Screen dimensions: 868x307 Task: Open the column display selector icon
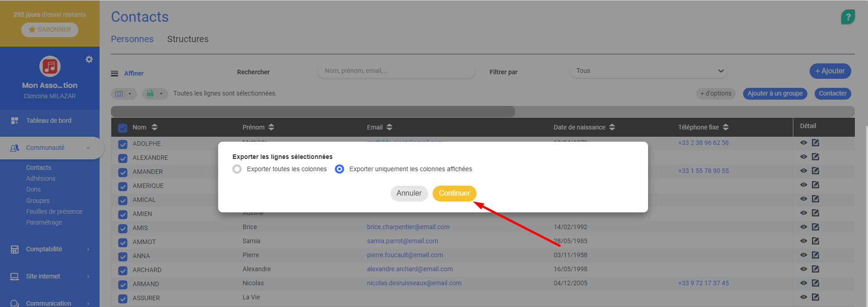[124, 94]
